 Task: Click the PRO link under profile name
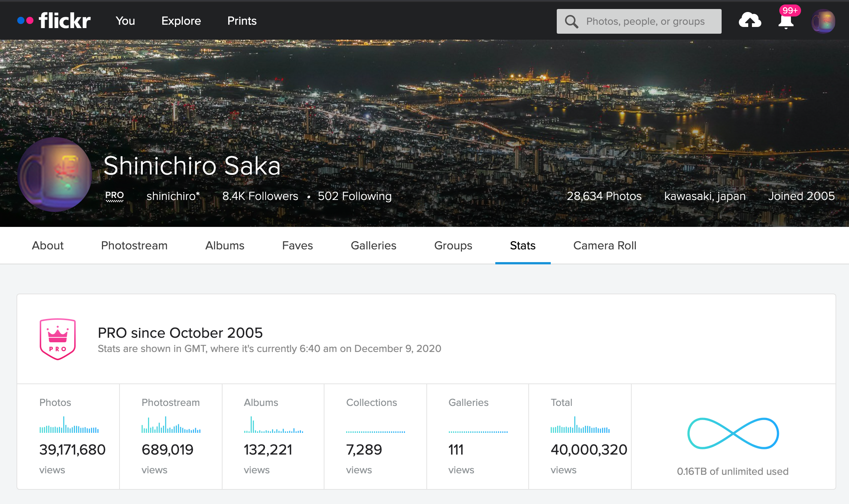114,195
